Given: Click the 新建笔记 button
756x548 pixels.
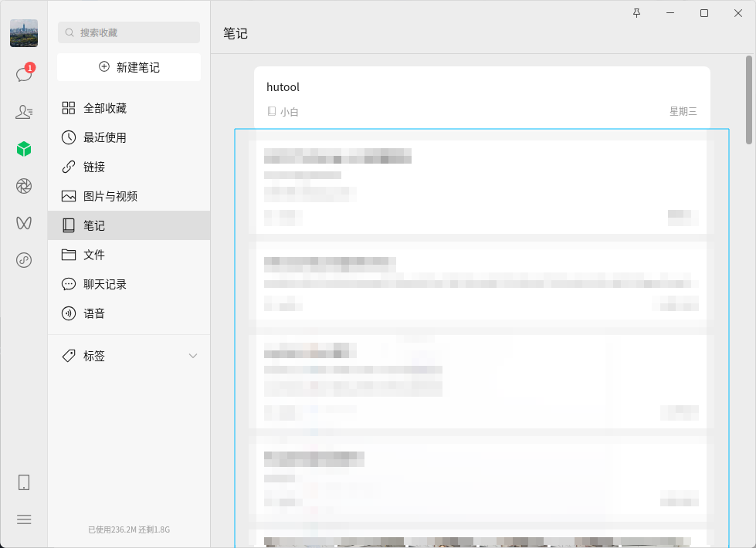Looking at the screenshot, I should [129, 67].
